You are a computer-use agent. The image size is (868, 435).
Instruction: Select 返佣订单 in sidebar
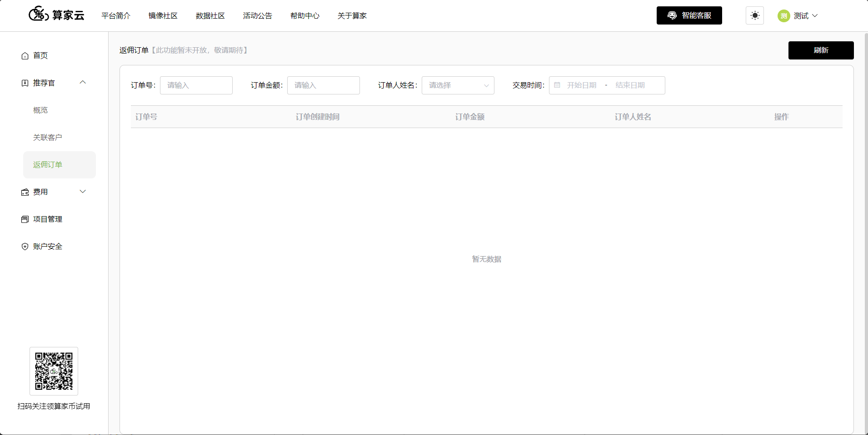tap(60, 164)
